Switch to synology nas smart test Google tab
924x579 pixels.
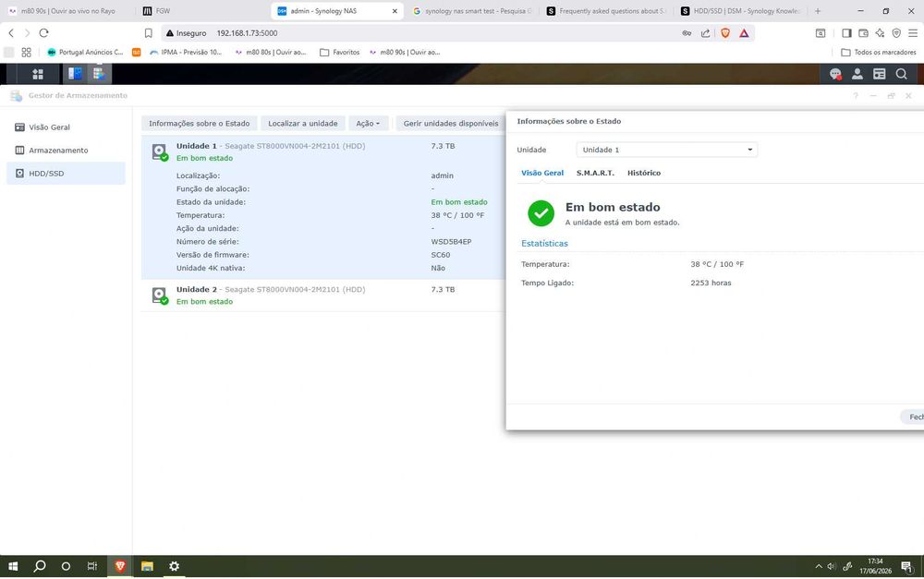click(x=471, y=10)
